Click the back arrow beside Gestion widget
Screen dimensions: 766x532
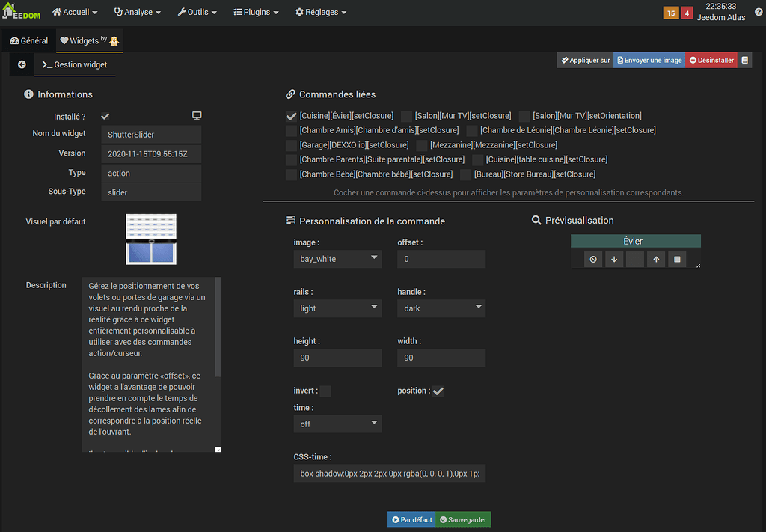click(21, 64)
